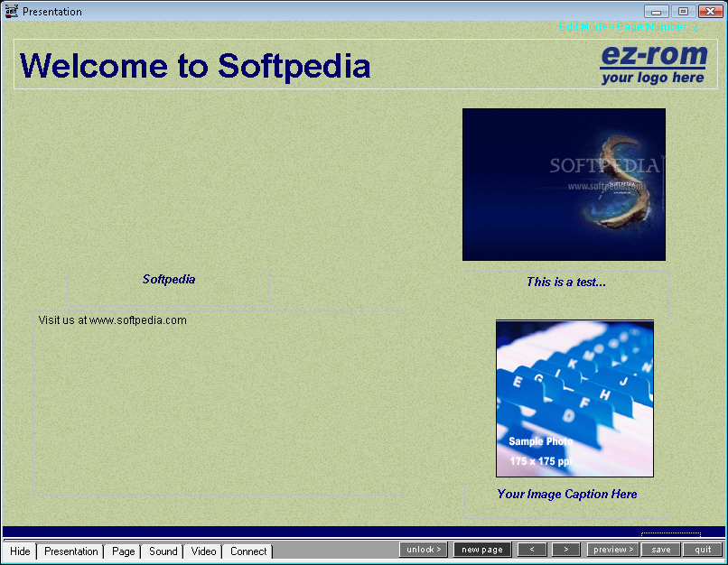Open the Presentation tab

(x=70, y=551)
